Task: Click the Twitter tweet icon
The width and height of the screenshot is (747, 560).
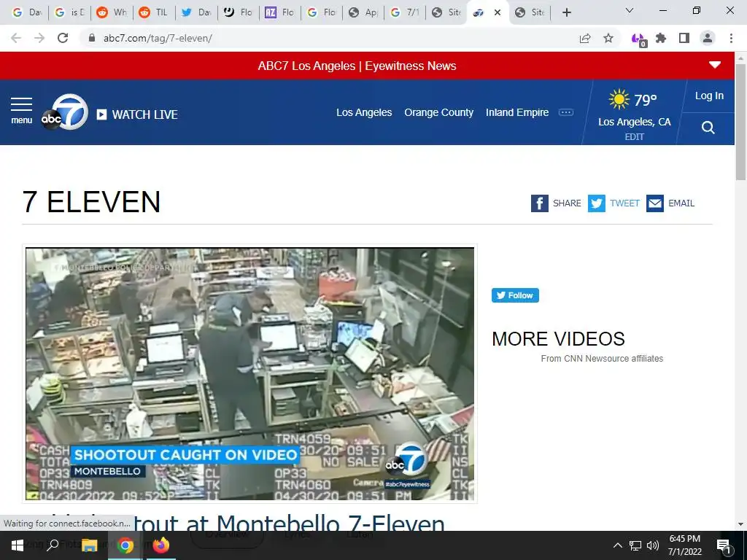Action: coord(597,203)
